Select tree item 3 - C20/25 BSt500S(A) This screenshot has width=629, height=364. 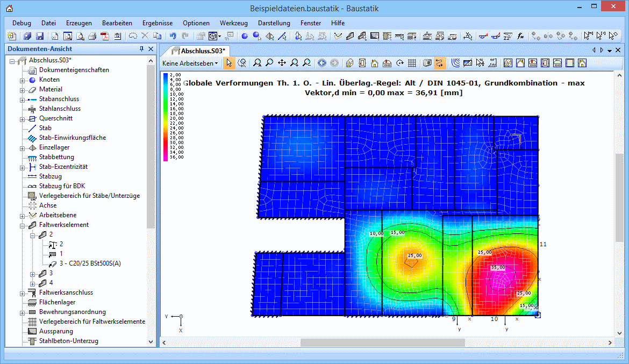click(x=90, y=263)
